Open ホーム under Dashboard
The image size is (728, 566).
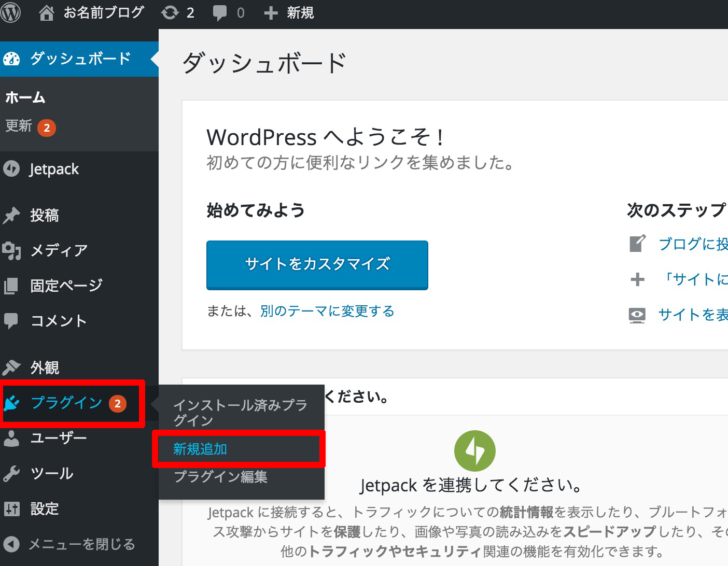(25, 97)
